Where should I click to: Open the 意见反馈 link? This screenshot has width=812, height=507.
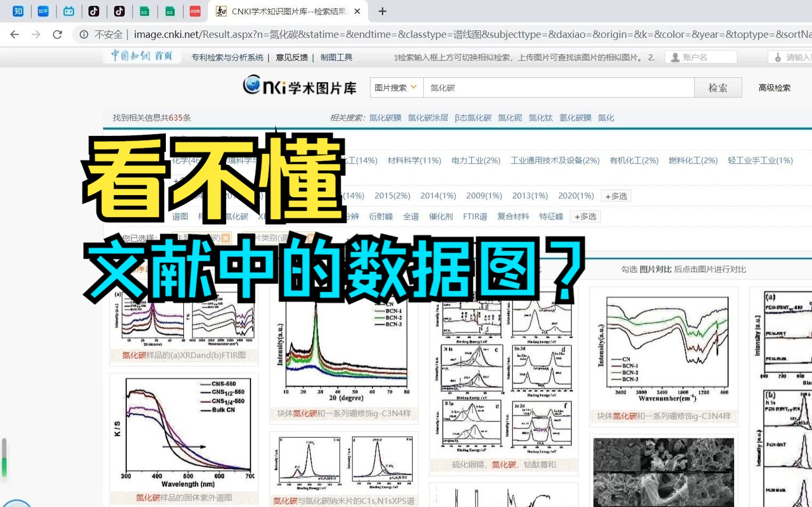click(x=292, y=58)
